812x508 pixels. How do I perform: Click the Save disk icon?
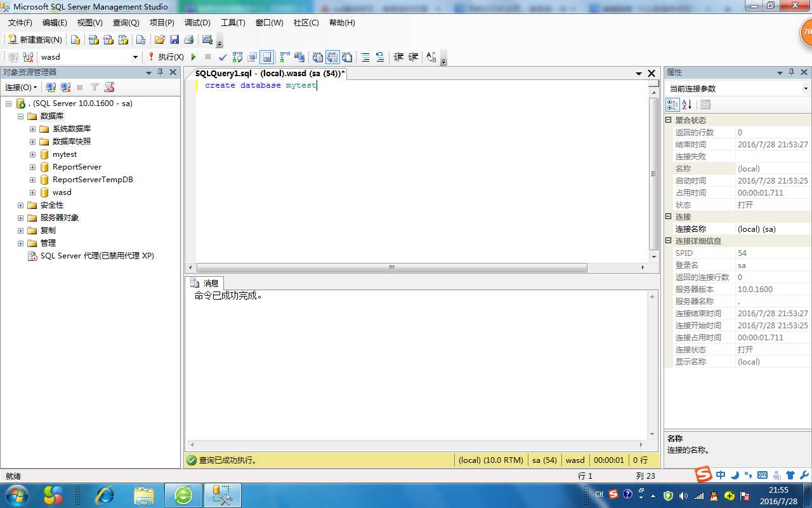coord(174,39)
